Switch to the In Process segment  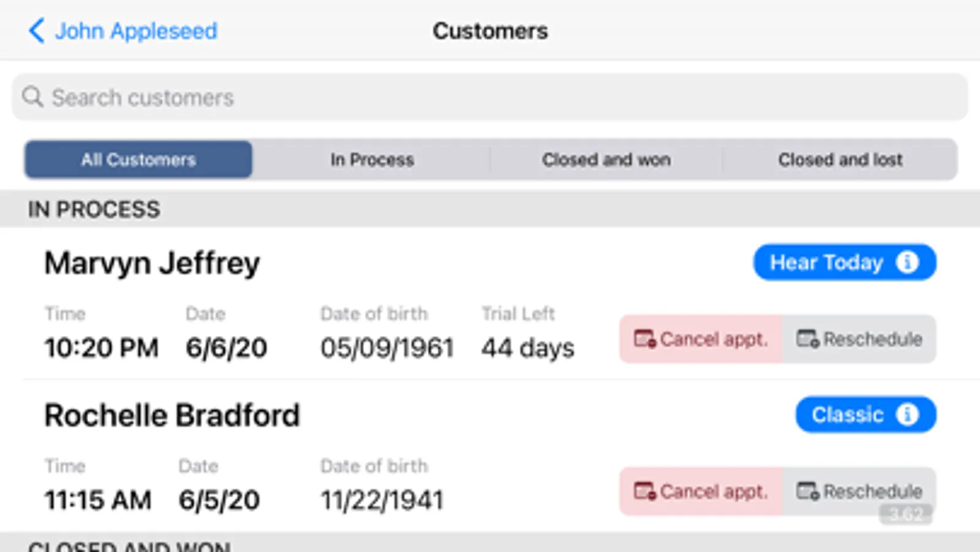point(372,159)
